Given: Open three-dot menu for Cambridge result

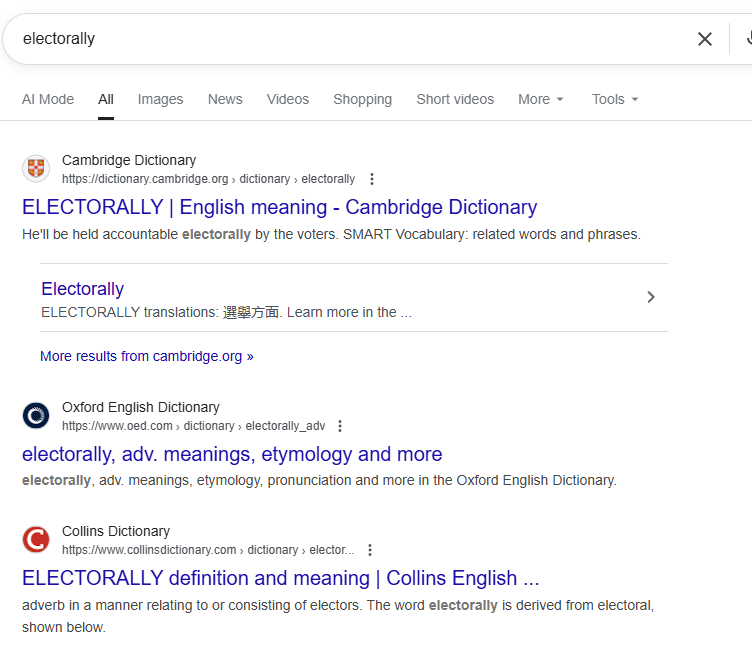Looking at the screenshot, I should [x=372, y=179].
